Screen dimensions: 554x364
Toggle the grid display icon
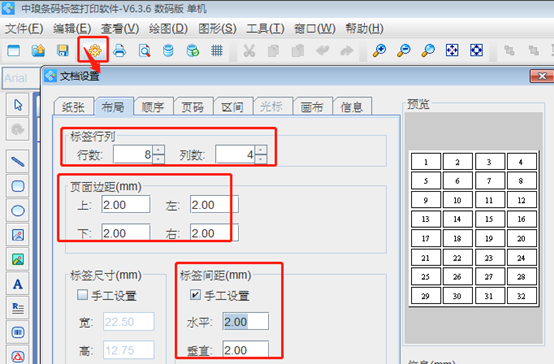point(217,51)
